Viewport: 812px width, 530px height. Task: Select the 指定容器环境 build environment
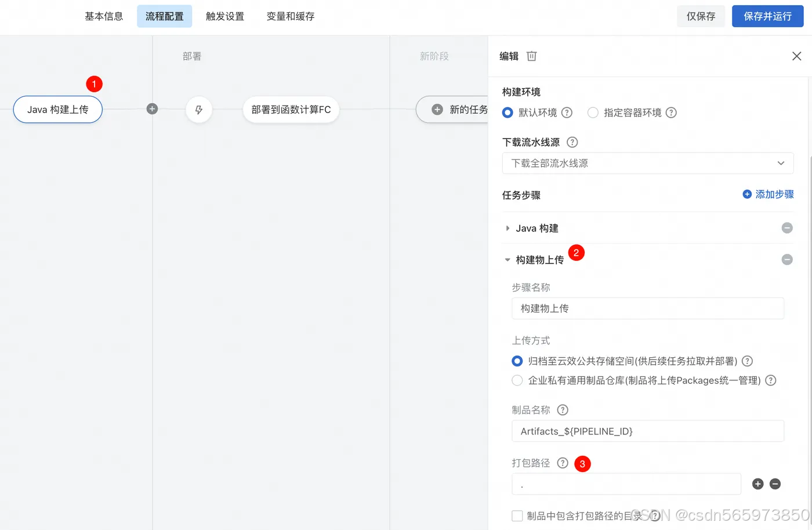pos(593,112)
